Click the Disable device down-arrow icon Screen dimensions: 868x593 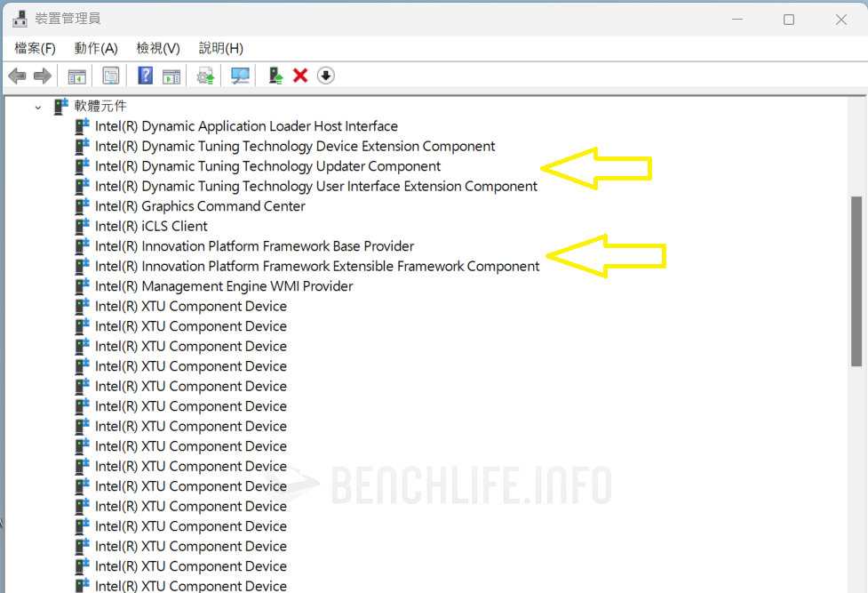(325, 76)
